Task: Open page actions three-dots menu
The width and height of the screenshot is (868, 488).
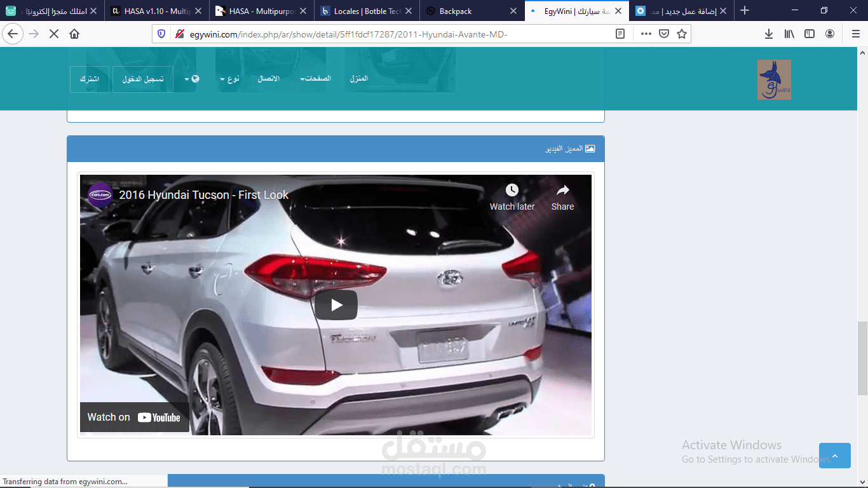Action: tap(646, 34)
